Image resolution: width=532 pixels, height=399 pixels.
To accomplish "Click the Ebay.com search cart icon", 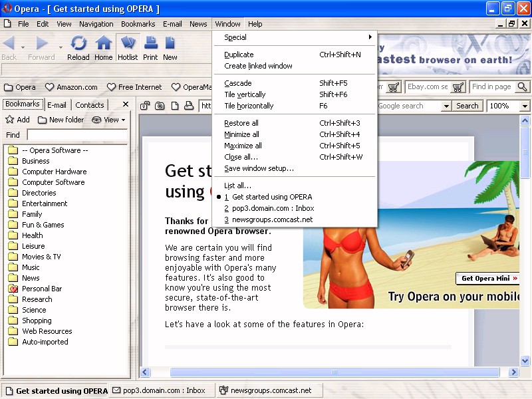I will click(458, 87).
